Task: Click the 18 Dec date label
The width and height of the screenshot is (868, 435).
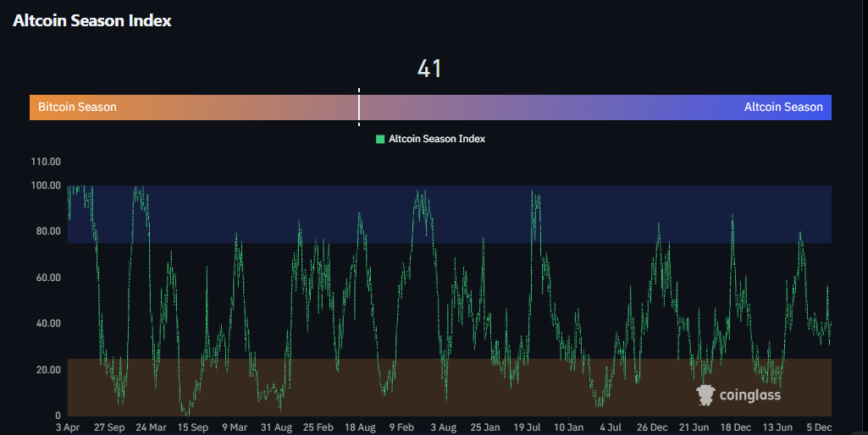Action: [x=736, y=427]
